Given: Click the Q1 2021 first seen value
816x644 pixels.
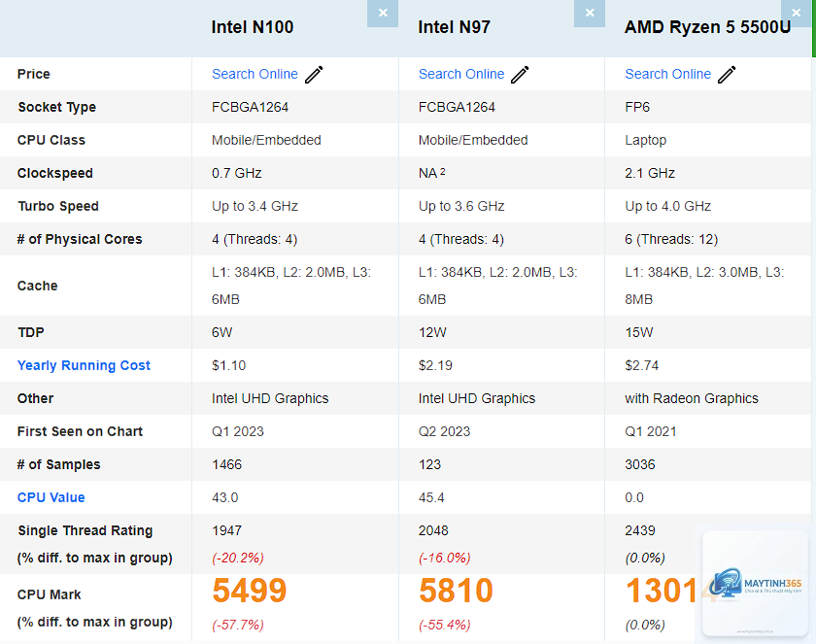Looking at the screenshot, I should [x=651, y=431].
